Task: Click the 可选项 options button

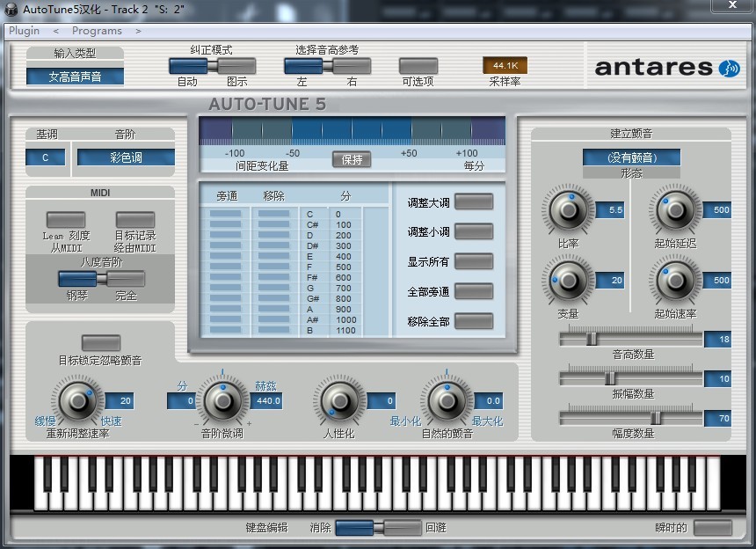Action: (418, 66)
